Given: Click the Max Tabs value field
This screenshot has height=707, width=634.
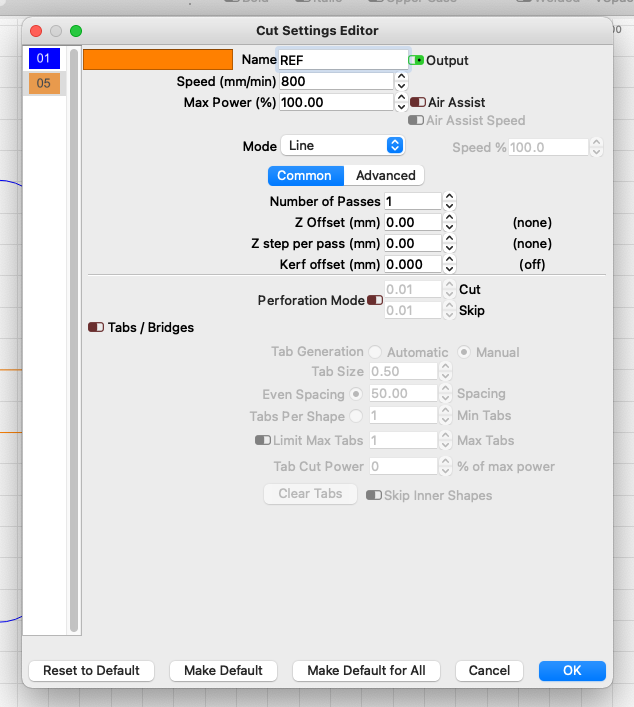Looking at the screenshot, I should [x=404, y=440].
